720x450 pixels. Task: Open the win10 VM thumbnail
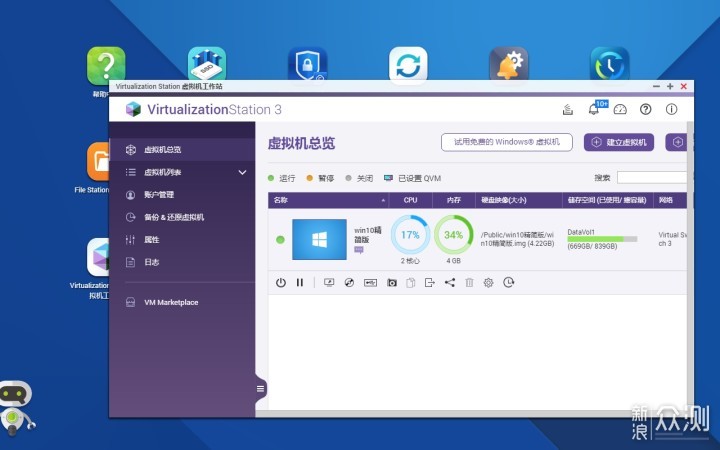pyautogui.click(x=319, y=239)
